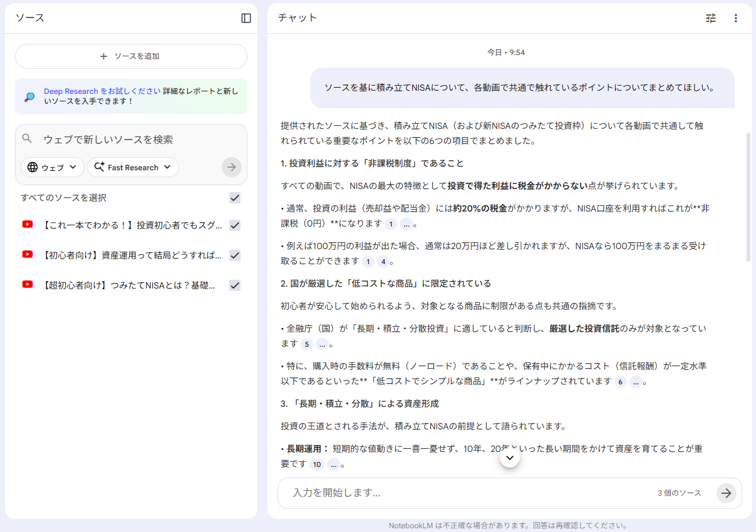Click the ソースを追加 button
Image resolution: width=756 pixels, height=532 pixels.
(x=131, y=56)
